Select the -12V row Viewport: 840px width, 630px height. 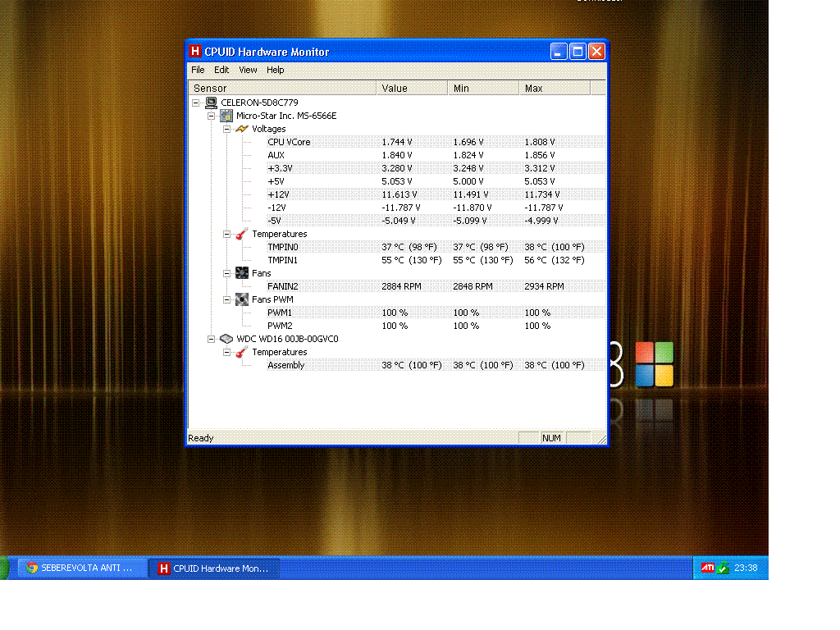coord(436,208)
